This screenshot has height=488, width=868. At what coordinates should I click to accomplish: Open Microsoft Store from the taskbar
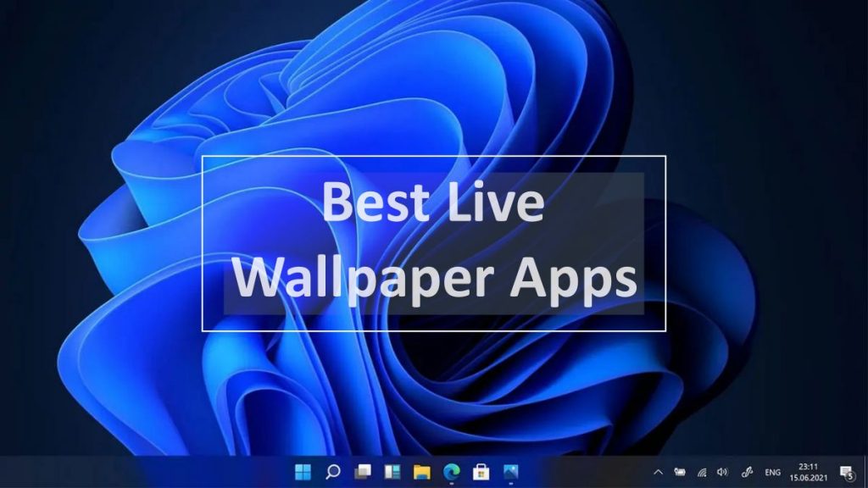coord(481,472)
